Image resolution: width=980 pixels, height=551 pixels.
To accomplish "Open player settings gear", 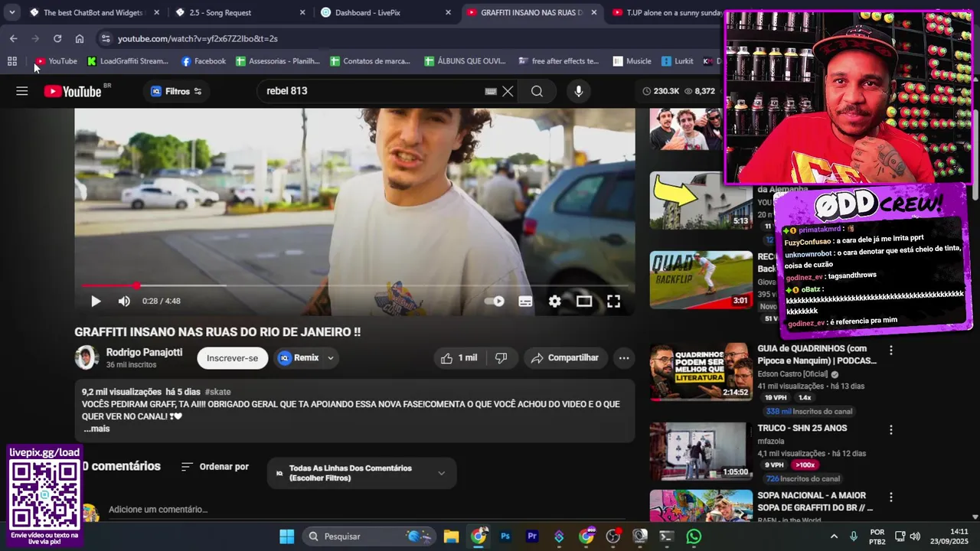I will 555,302.
